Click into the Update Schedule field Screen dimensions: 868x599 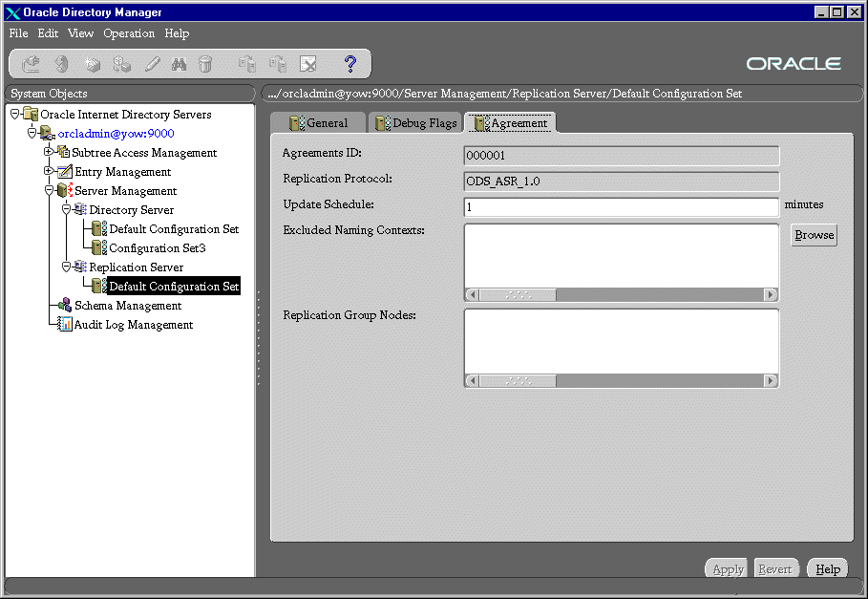(x=621, y=207)
